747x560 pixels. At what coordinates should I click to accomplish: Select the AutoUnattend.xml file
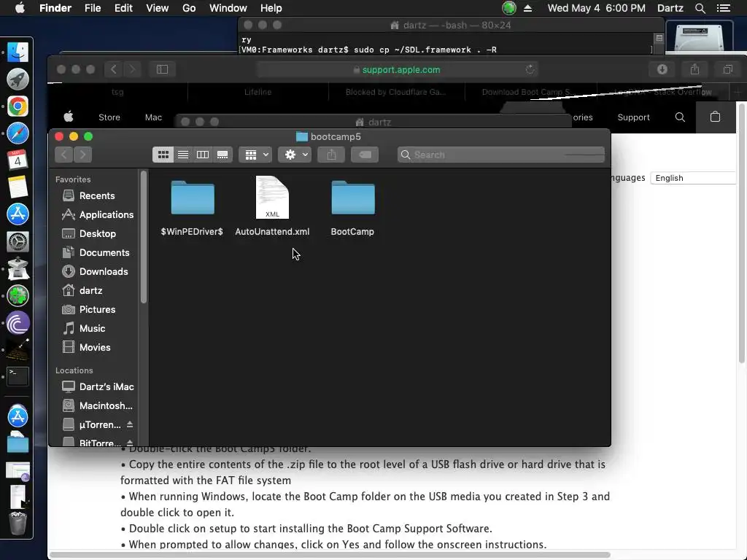tap(272, 207)
